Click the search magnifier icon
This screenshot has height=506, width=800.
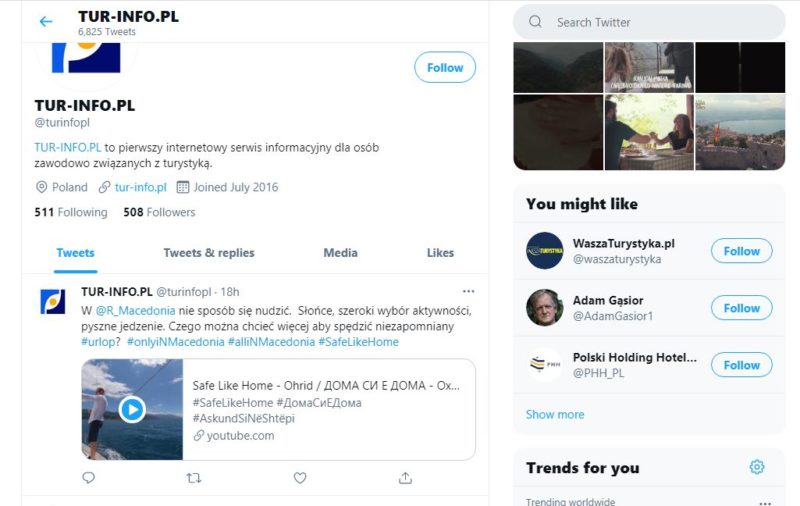coord(535,22)
